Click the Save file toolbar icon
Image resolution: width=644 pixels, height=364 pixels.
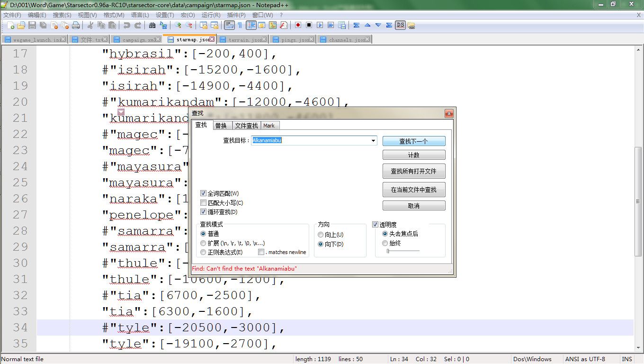32,25
